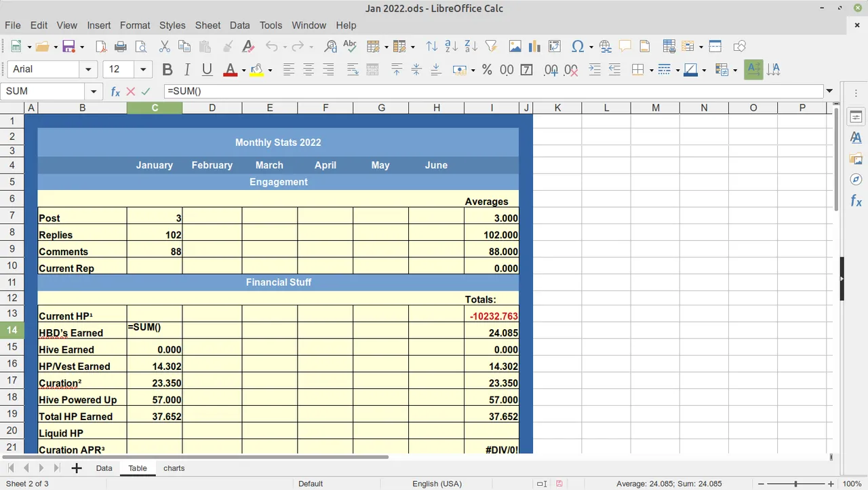868x490 pixels.
Task: Toggle Align Right
Action: [x=328, y=69]
